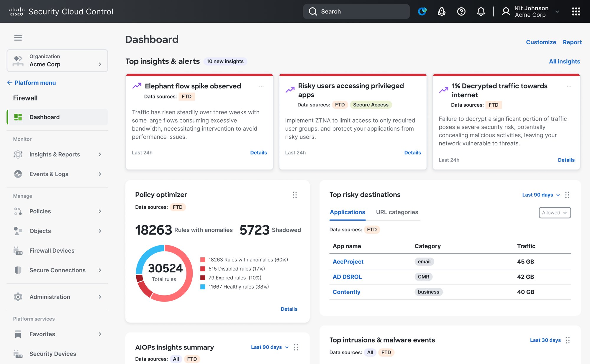Click the Cisco logo in header
The width and height of the screenshot is (590, 364).
[17, 11]
